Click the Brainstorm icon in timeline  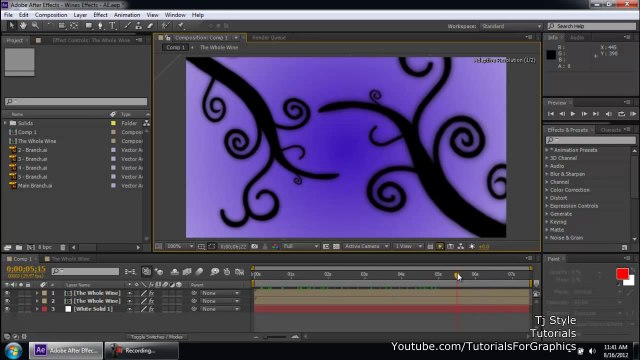215,271
